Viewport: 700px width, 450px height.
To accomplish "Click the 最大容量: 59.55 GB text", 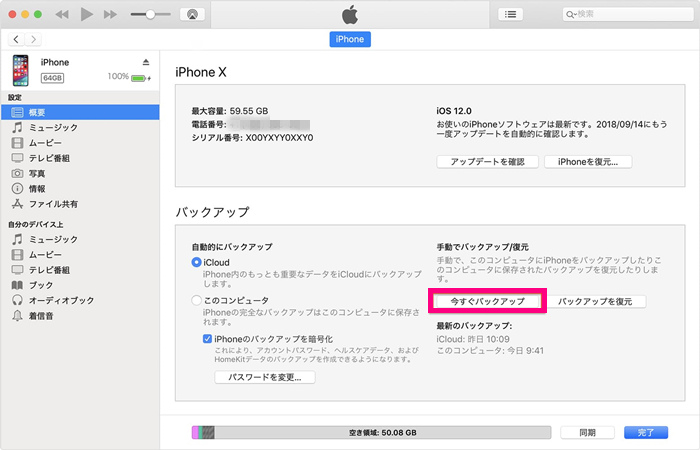I will coord(230,111).
